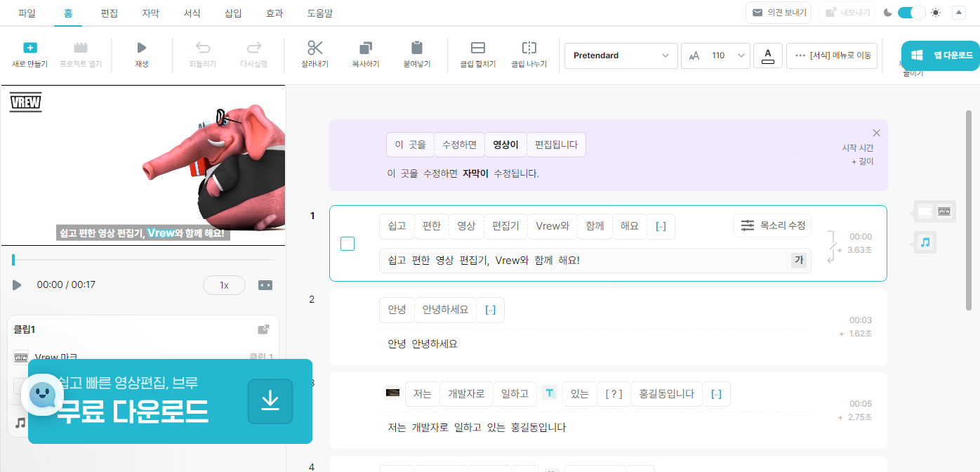Collapse the ribbon with the up arrow
This screenshot has width=980, height=472.
[959, 13]
